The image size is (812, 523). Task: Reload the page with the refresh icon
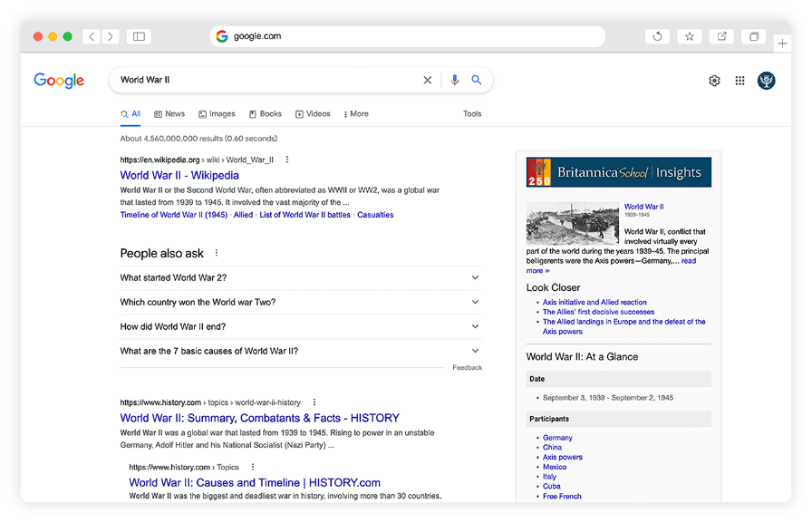(657, 36)
